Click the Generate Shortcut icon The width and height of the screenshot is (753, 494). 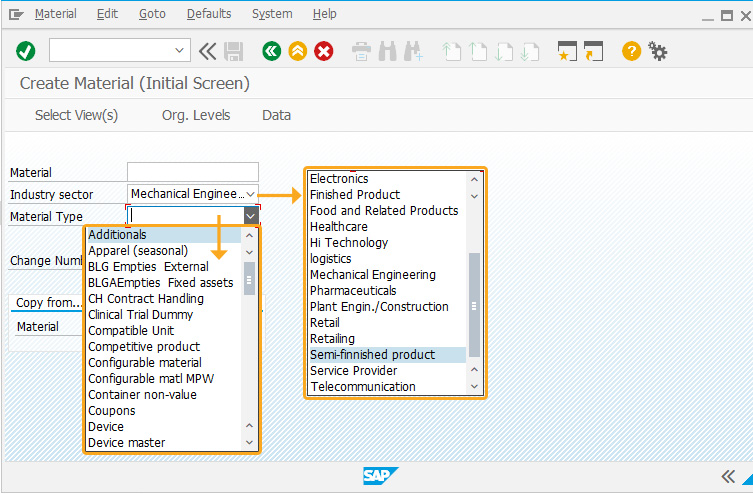[593, 51]
